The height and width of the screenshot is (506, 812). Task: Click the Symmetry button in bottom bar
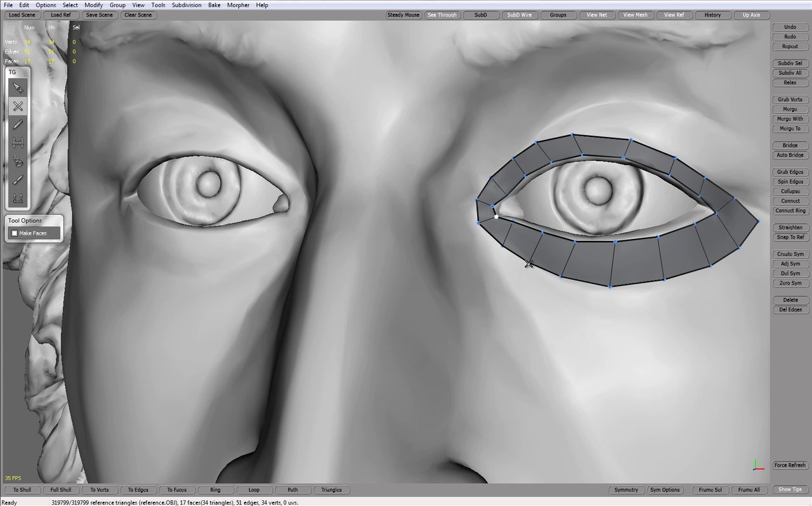pyautogui.click(x=626, y=490)
